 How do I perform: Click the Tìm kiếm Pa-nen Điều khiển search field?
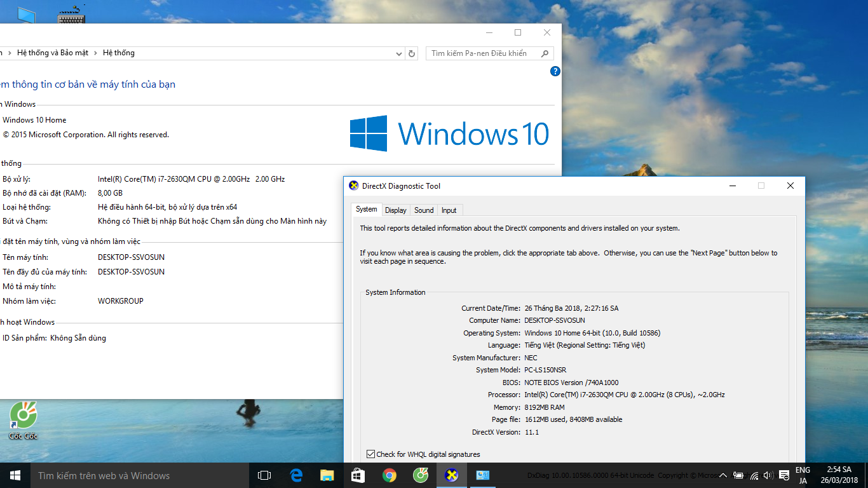click(x=490, y=53)
